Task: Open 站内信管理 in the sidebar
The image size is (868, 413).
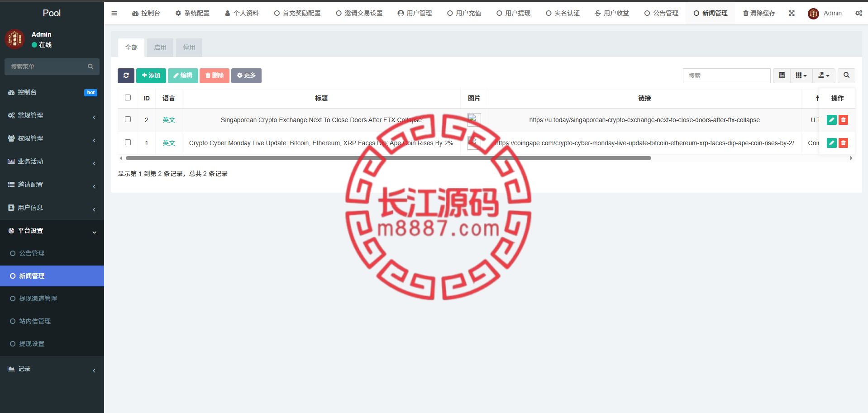Action: [x=52, y=321]
